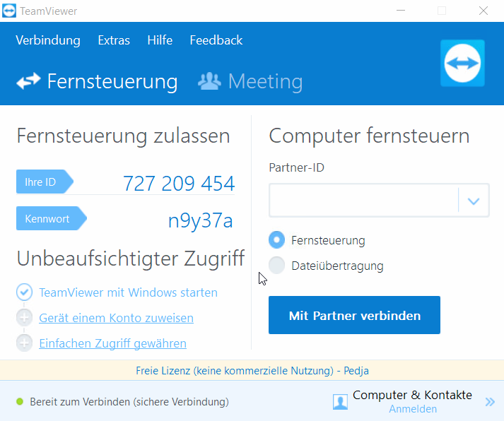Click the TeamViewer logo in blue header
The height and width of the screenshot is (421, 504).
click(462, 64)
